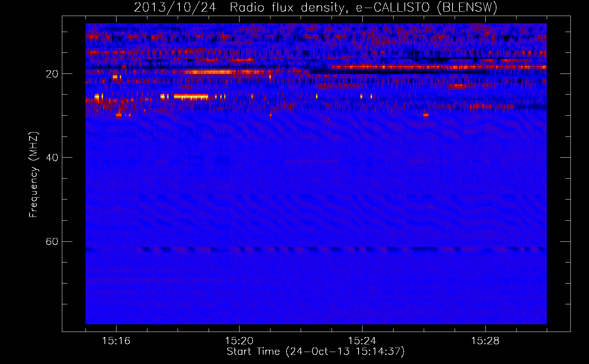Click the 15:24 time tick label

[x=362, y=341]
